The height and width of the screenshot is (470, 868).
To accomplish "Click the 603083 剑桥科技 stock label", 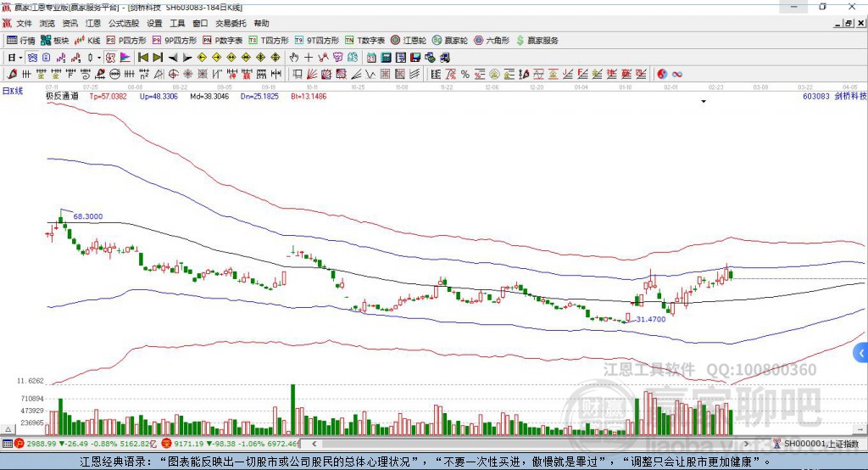I will 834,96.
